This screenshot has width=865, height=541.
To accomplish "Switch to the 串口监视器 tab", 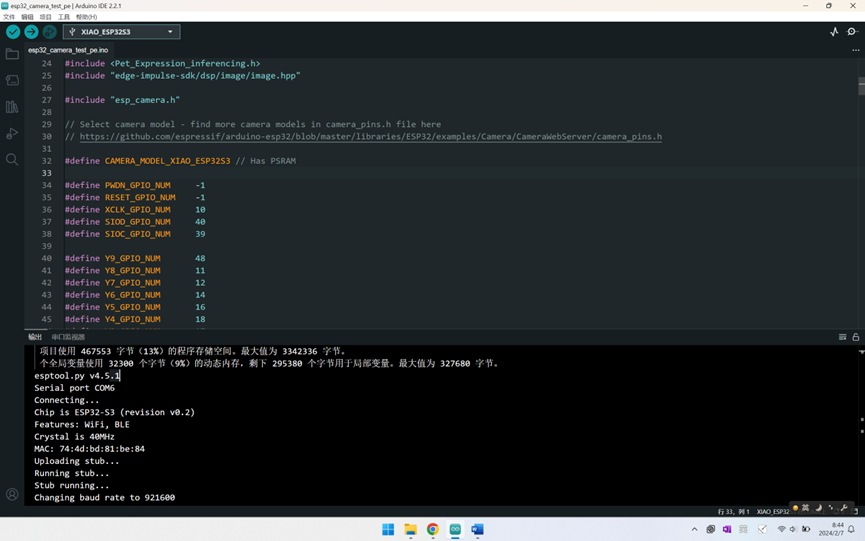I will tap(68, 337).
